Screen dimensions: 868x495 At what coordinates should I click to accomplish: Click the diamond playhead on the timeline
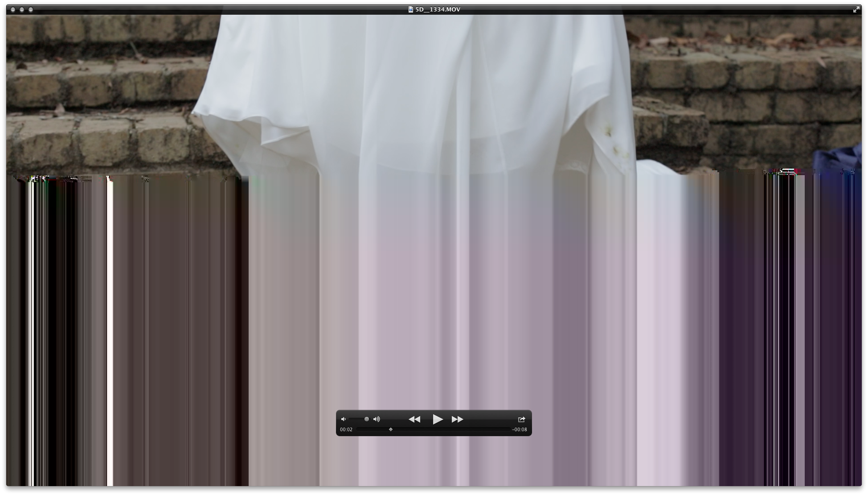pos(391,429)
